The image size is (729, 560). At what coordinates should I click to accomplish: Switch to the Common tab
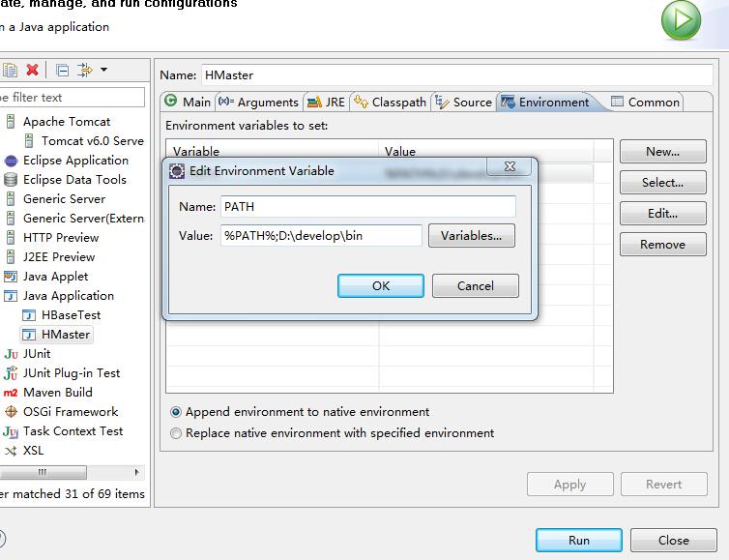pyautogui.click(x=646, y=102)
